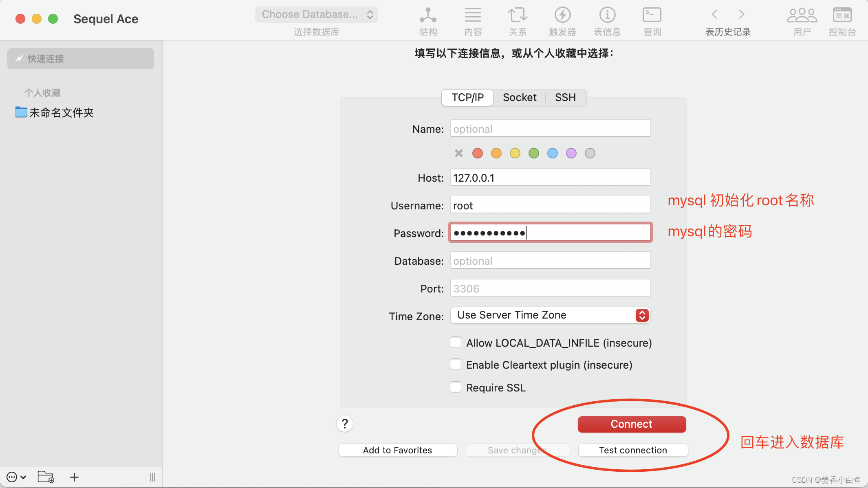Switch to the SSH tab
This screenshot has height=488, width=868.
pyautogui.click(x=565, y=98)
